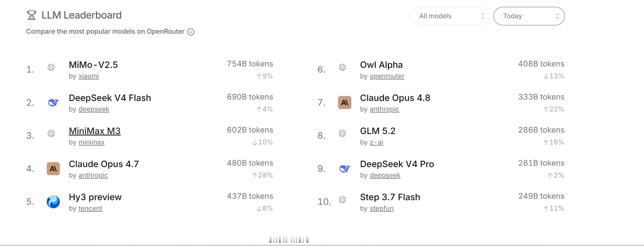This screenshot has height=246, width=644.
Task: Click the 8% decrease indicator
Action: (265, 208)
